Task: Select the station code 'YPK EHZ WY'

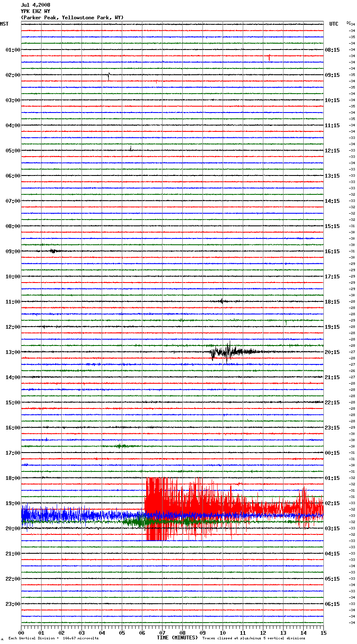Action: point(35,11)
